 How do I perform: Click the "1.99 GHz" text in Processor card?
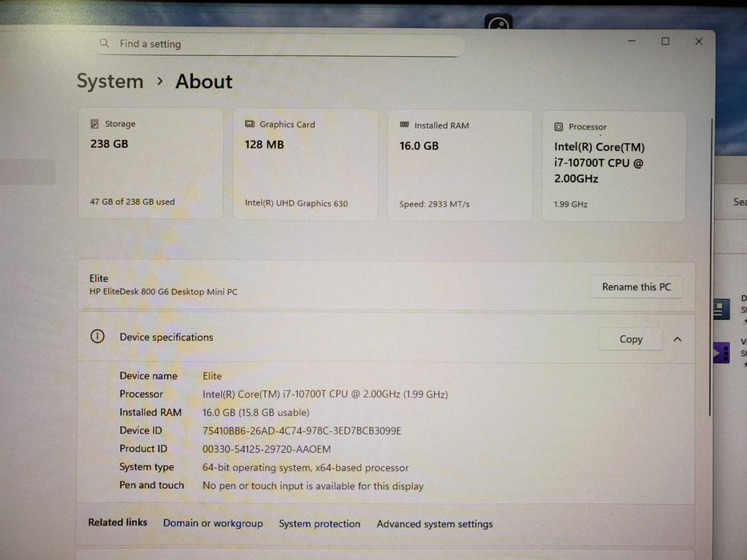pos(570,204)
